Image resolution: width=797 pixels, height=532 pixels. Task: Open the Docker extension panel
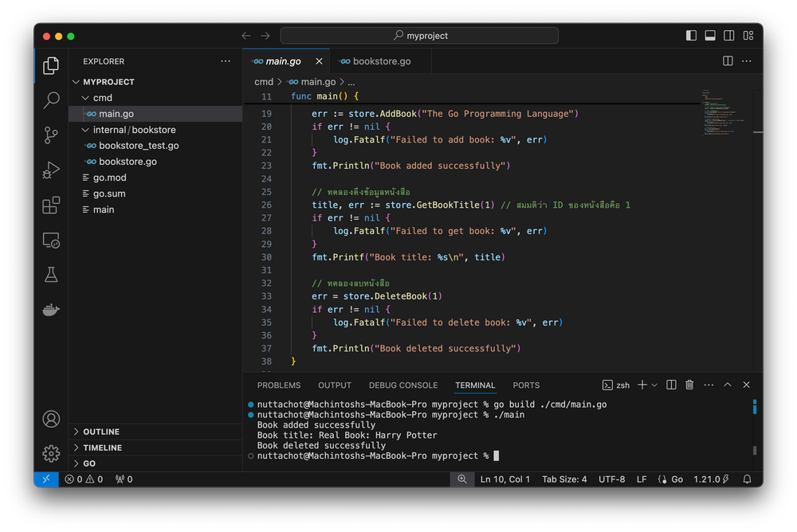click(x=51, y=310)
